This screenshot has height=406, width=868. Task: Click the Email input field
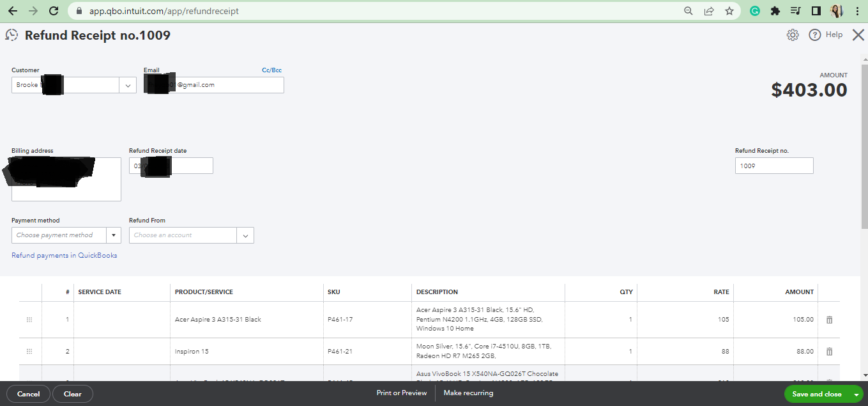tap(214, 85)
